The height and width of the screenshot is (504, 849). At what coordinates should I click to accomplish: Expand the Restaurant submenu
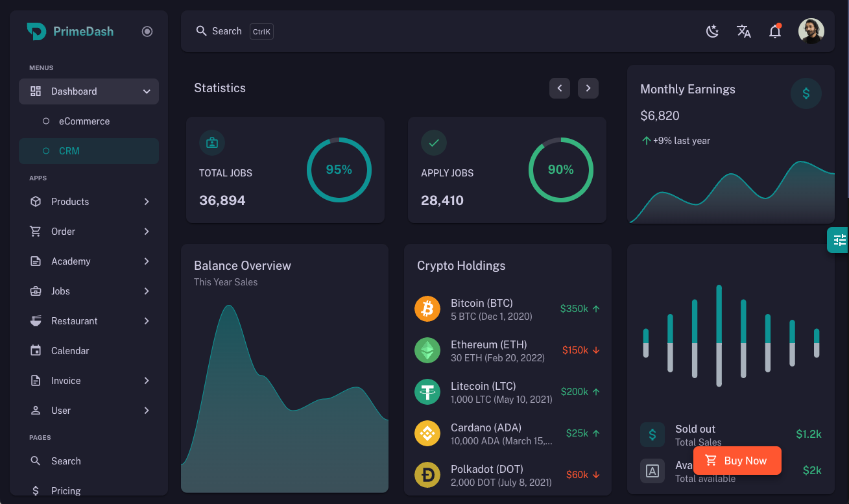pos(89,321)
